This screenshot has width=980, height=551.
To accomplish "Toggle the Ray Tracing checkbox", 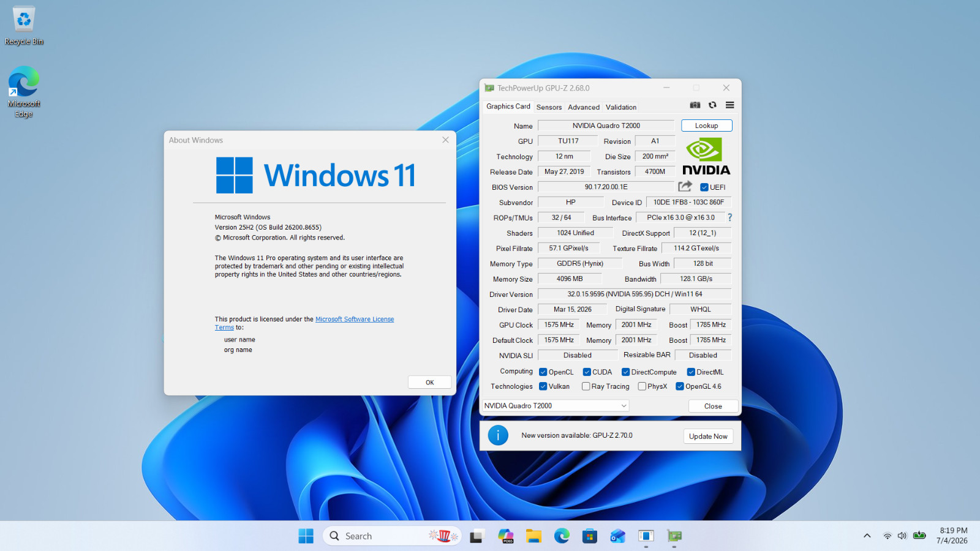I will (586, 386).
